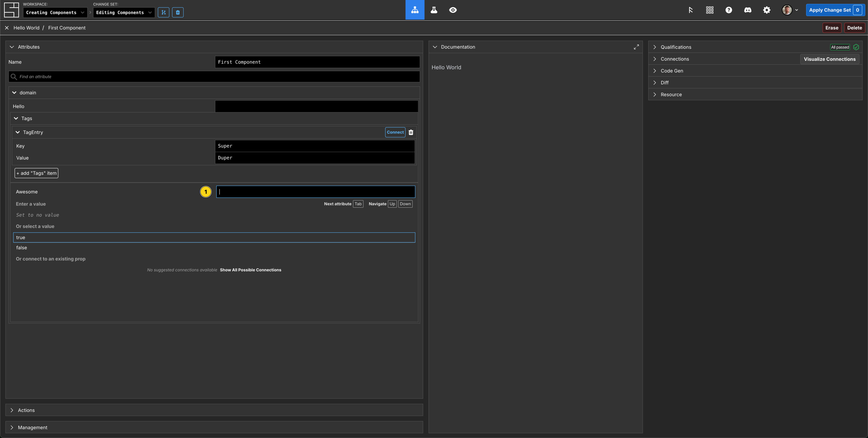Click the search magnifier icon in attributes
The width and height of the screenshot is (868, 438).
tap(14, 77)
